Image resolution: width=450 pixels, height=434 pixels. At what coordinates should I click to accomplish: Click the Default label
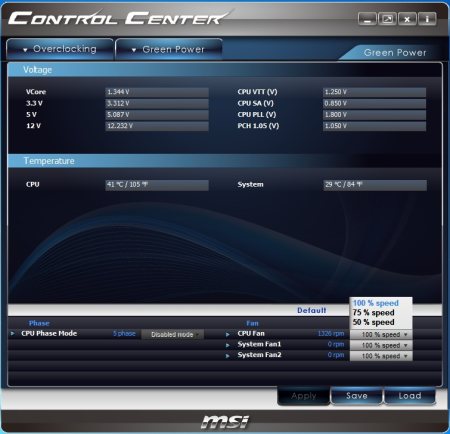312,310
